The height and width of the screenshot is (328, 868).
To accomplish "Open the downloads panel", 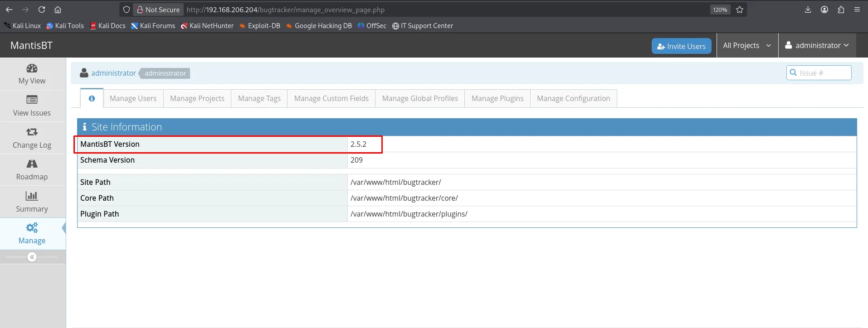I will tap(808, 10).
